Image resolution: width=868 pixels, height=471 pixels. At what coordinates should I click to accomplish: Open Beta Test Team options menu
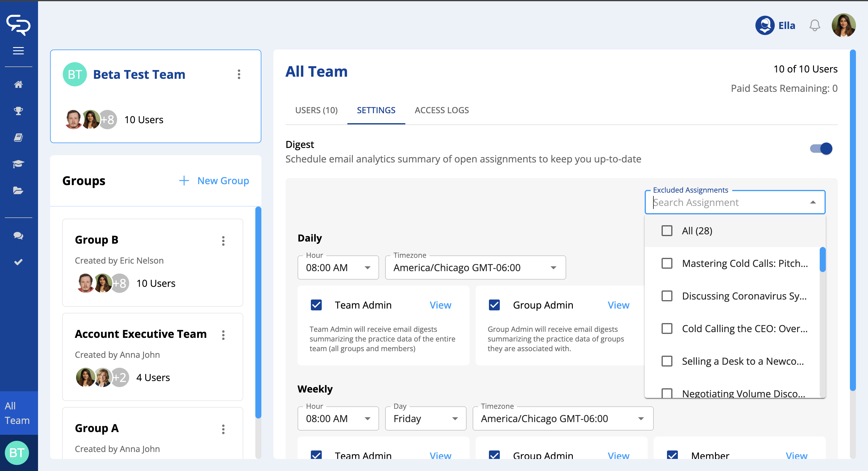click(239, 74)
